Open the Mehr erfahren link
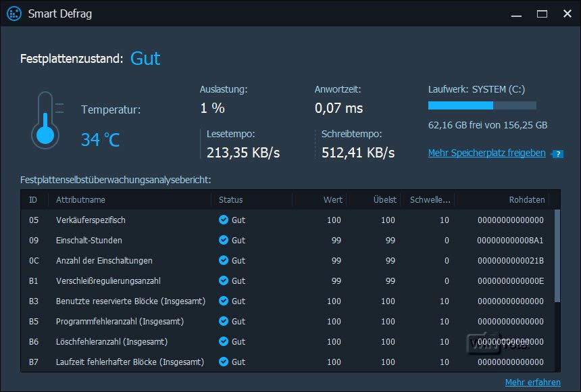 point(532,383)
